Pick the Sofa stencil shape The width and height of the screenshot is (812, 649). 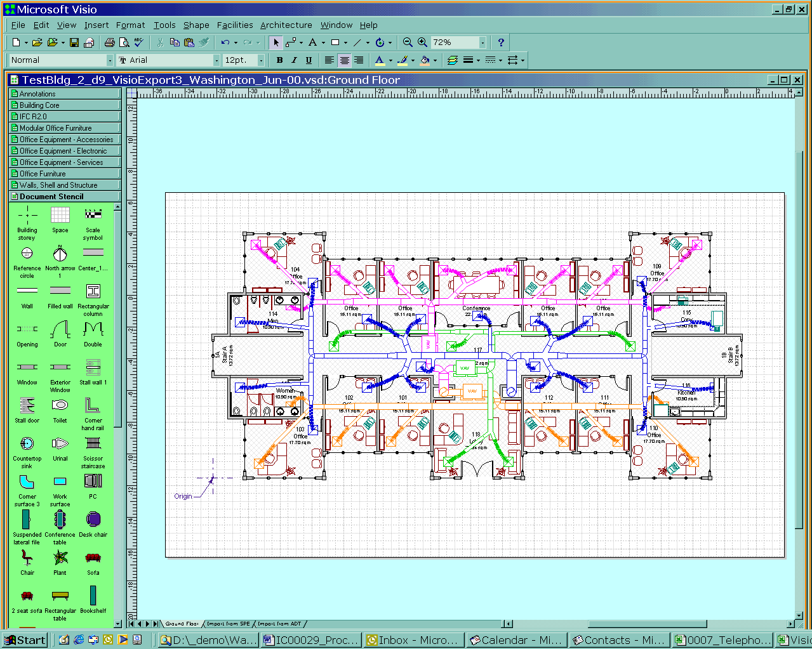(x=93, y=562)
